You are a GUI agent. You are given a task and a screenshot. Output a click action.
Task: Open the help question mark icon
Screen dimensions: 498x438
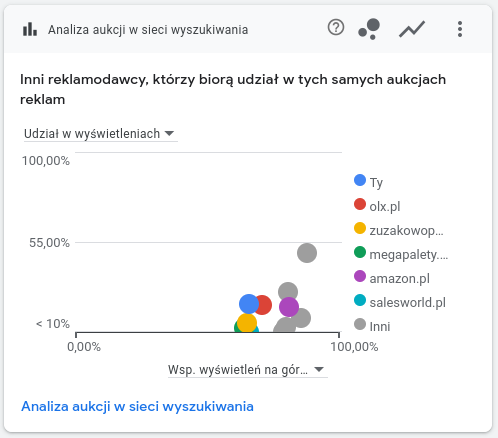pyautogui.click(x=336, y=27)
